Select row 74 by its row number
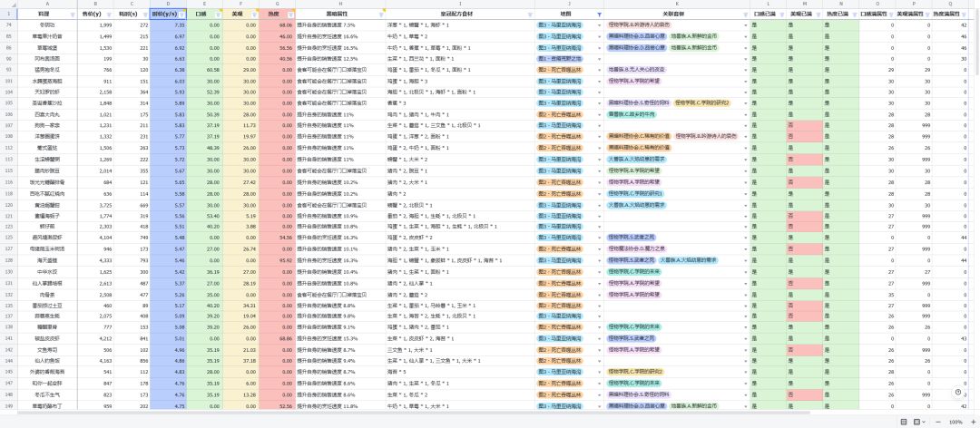The image size is (980, 428). (8, 25)
